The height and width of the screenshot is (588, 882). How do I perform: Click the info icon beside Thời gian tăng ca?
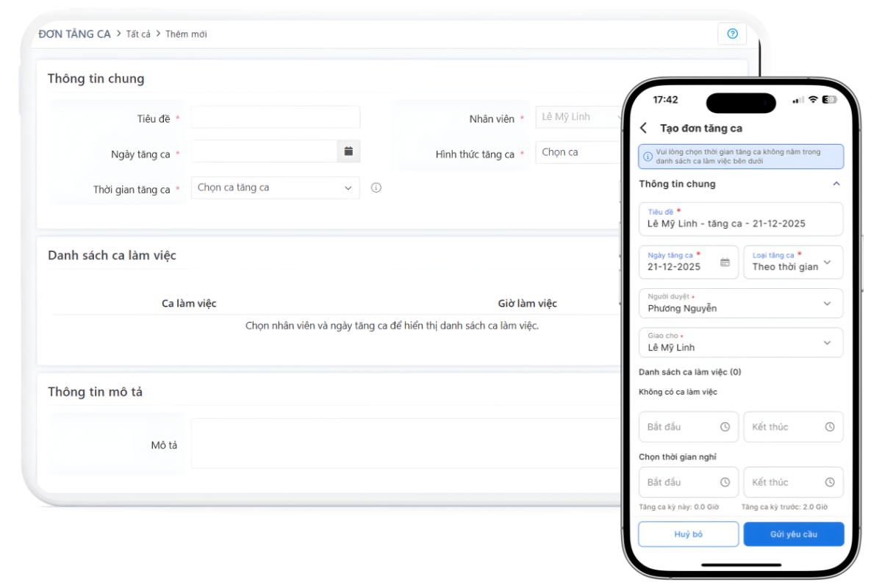(x=376, y=188)
